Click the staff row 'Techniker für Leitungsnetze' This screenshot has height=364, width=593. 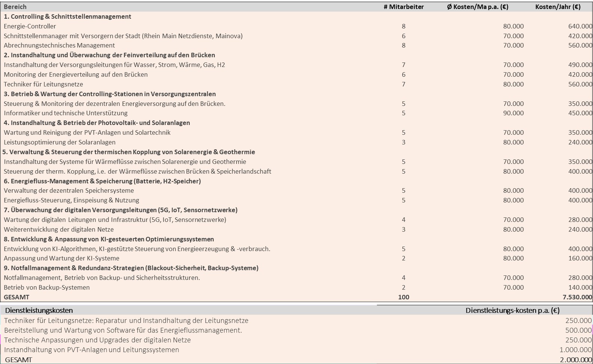(x=43, y=84)
